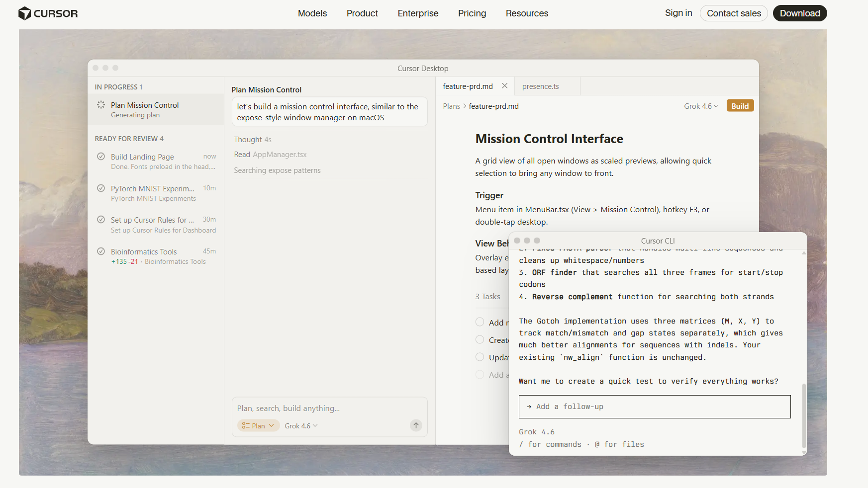Screen dimensions: 868x488
Task: Click the Download button
Action: coord(800,13)
